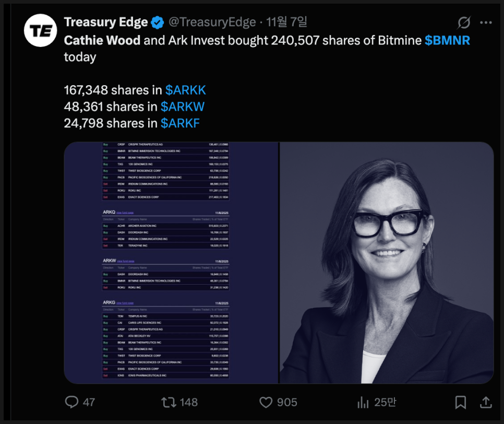Screen dimensions: 504x424
Task: Click the $ARKF cashtag
Action: coord(180,123)
